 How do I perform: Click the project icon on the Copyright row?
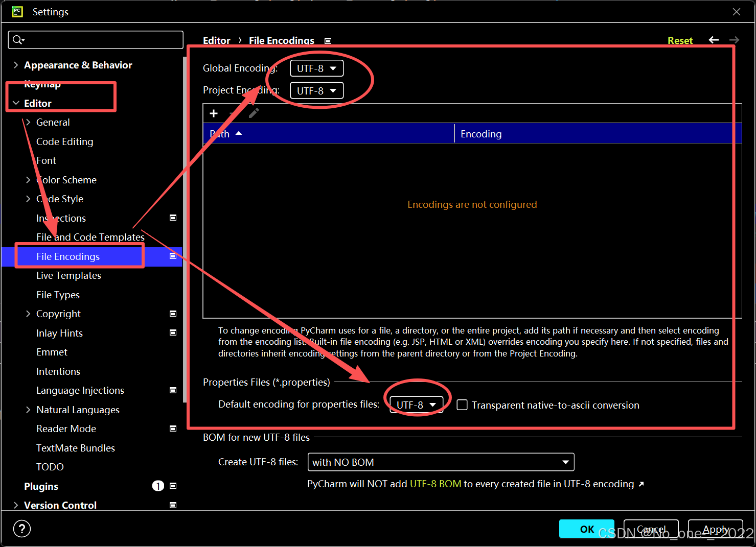[x=173, y=314]
